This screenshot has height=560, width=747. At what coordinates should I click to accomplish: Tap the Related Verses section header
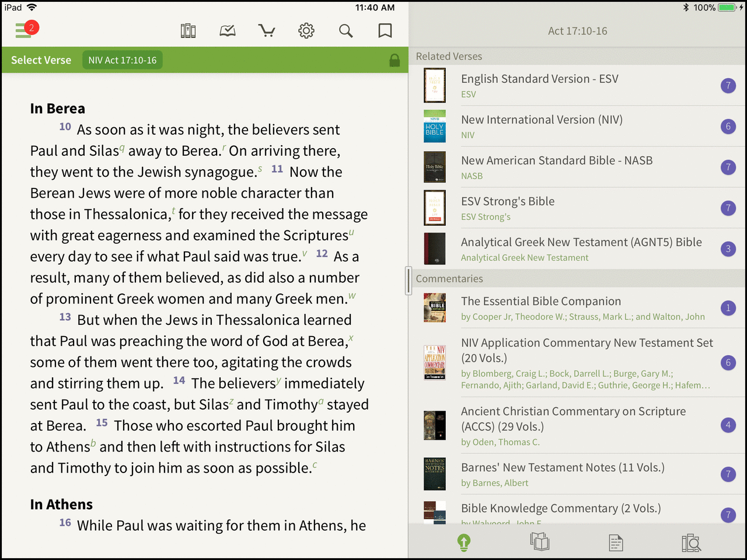coord(449,57)
